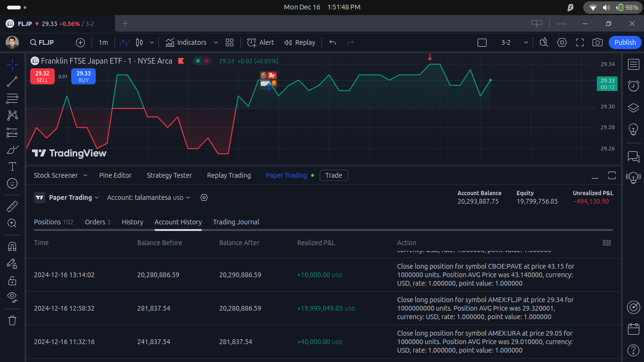This screenshot has height=362, width=644.
Task: Open the account talamantesa USD dropdown
Action: pos(149,197)
